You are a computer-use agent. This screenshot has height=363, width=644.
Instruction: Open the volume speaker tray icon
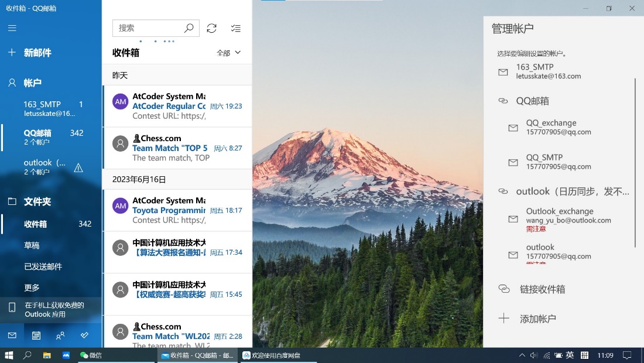(x=534, y=355)
